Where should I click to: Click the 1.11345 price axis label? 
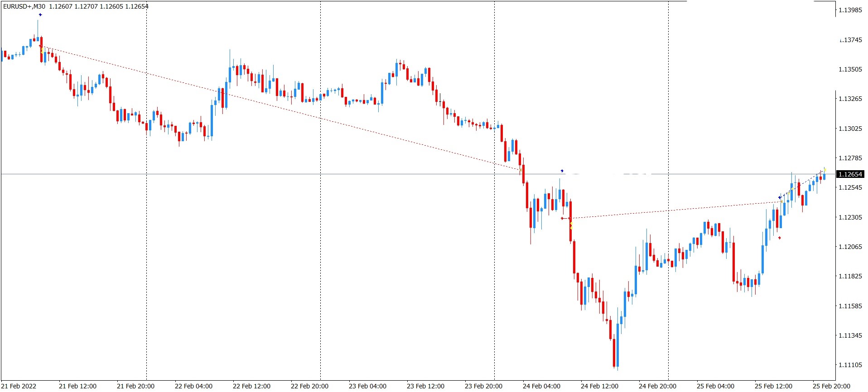850,335
